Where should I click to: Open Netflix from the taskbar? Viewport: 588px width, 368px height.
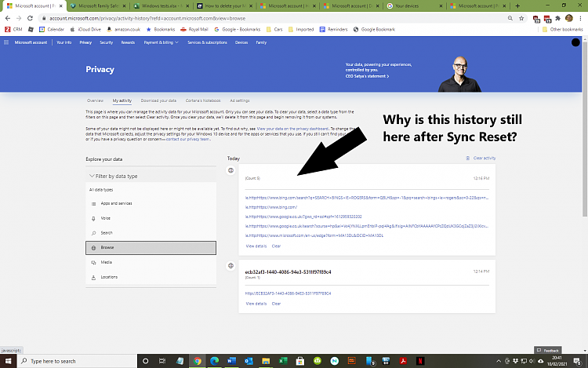point(420,361)
